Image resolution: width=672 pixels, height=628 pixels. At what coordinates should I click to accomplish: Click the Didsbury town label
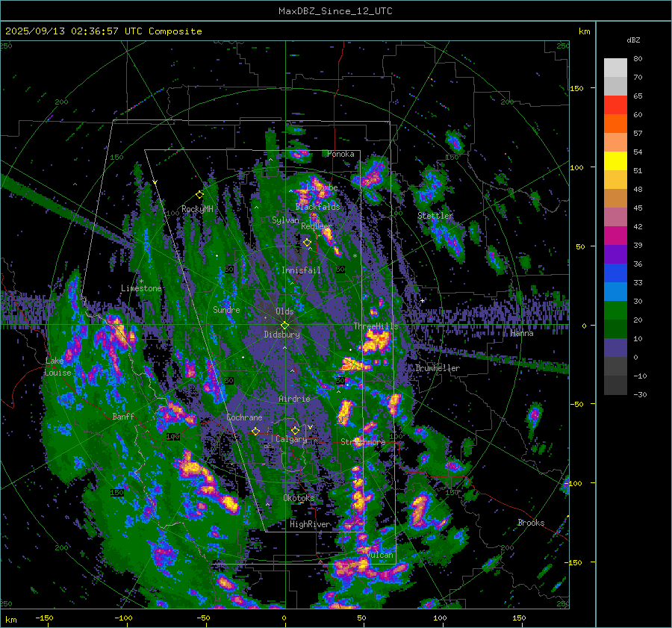coord(281,335)
